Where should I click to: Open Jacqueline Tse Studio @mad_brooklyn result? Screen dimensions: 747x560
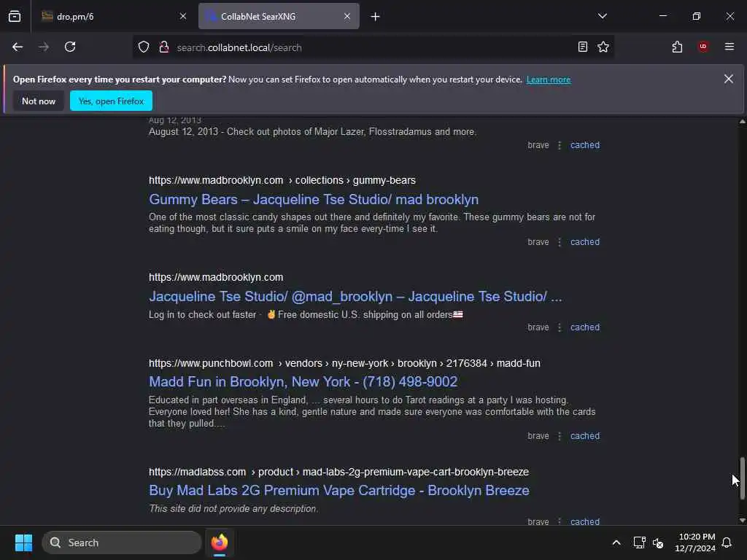click(355, 297)
